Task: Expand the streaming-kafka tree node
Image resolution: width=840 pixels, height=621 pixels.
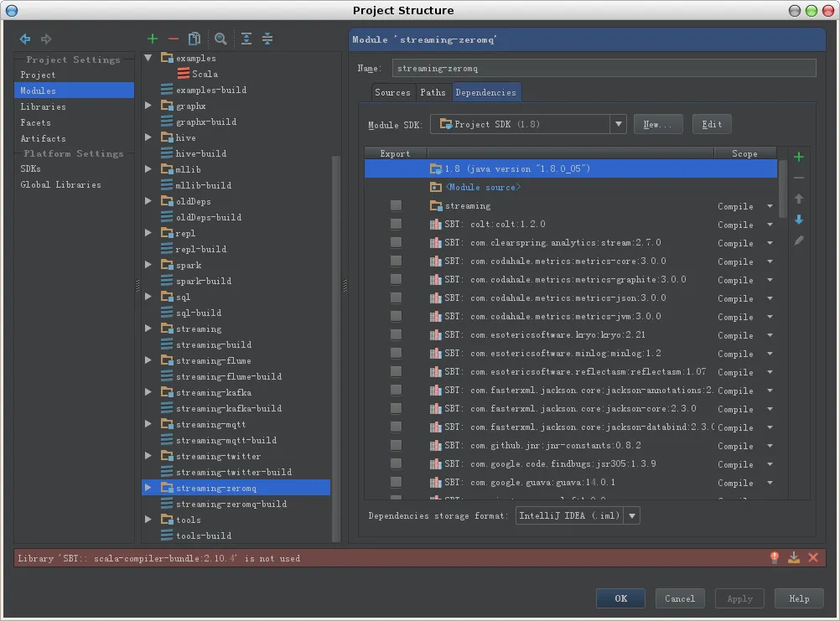Action: point(148,392)
